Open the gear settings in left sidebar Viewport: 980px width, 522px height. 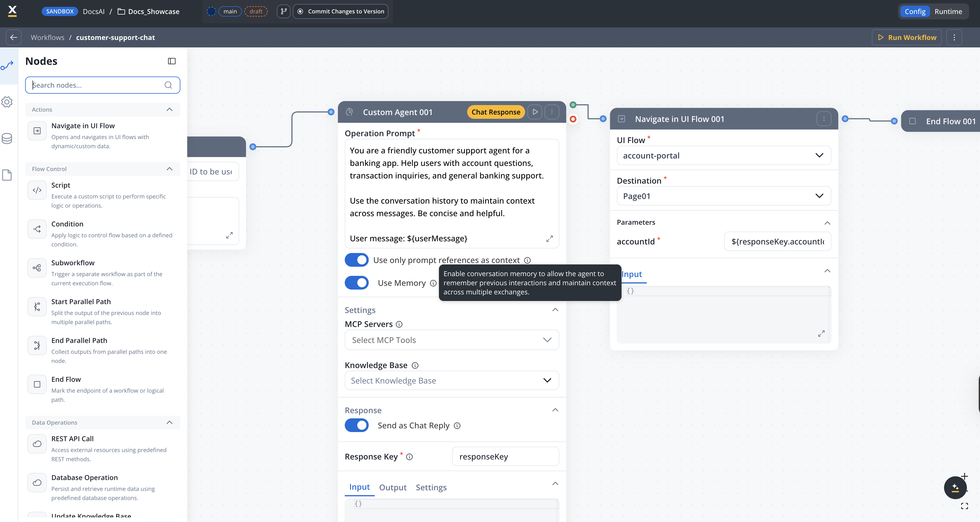pos(7,102)
